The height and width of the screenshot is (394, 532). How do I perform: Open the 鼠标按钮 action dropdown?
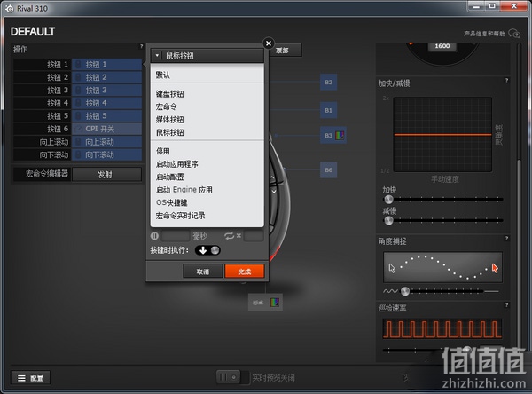click(207, 55)
